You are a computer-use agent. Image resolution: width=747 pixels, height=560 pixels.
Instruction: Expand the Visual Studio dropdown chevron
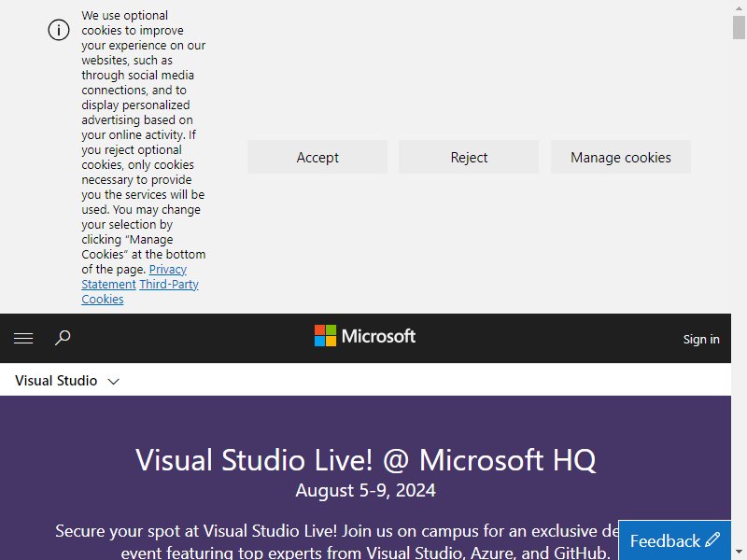click(x=113, y=381)
